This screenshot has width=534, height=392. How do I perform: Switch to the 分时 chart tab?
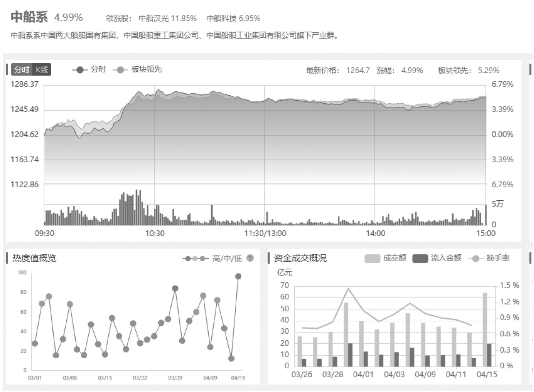pyautogui.click(x=22, y=70)
